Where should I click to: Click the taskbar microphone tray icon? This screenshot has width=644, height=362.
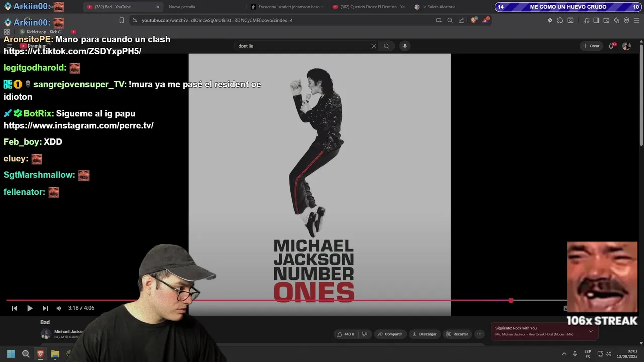pos(575,354)
